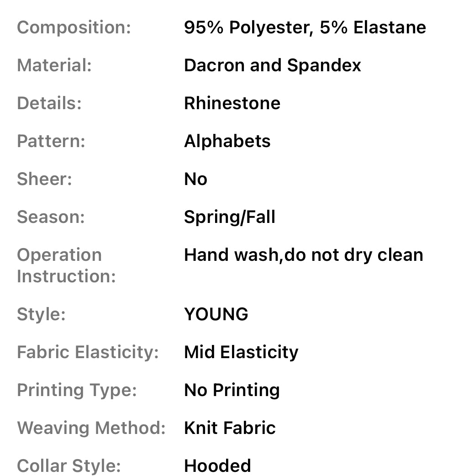
Task: Click the "Fabric Elasticity:" label
Action: [88, 352]
